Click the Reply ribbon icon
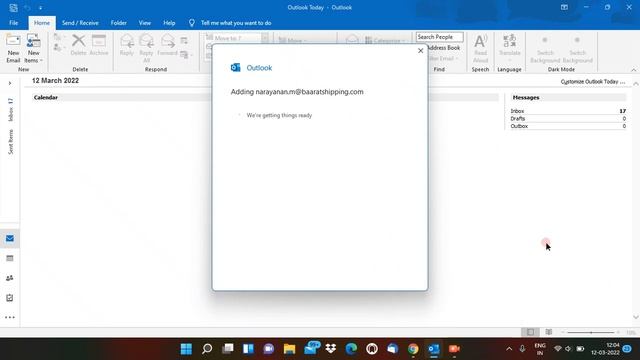 tap(127, 45)
